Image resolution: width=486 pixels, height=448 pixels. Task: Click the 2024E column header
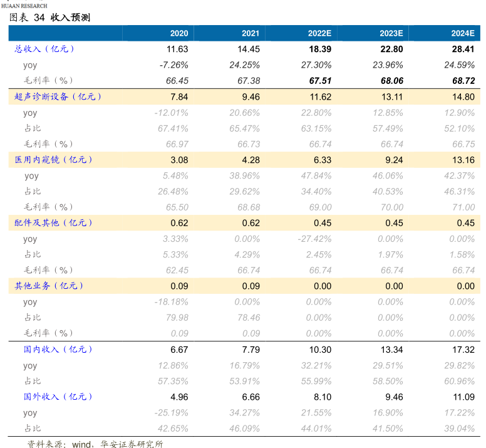point(463,33)
